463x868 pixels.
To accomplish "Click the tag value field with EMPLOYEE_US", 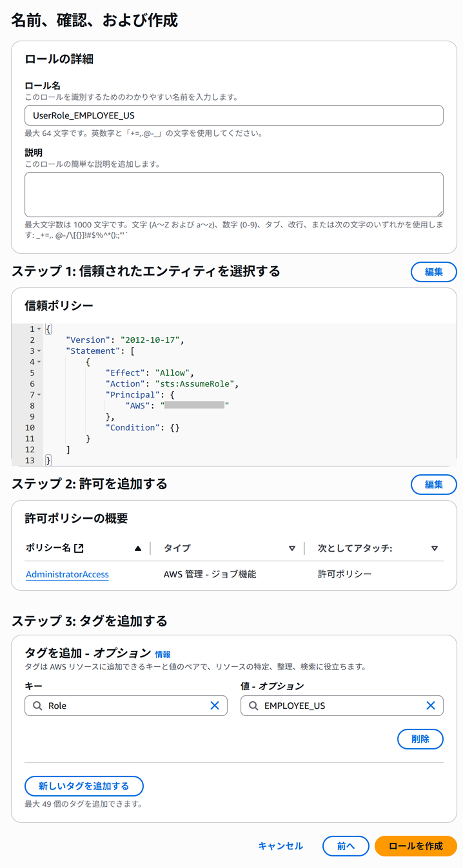I will click(342, 706).
